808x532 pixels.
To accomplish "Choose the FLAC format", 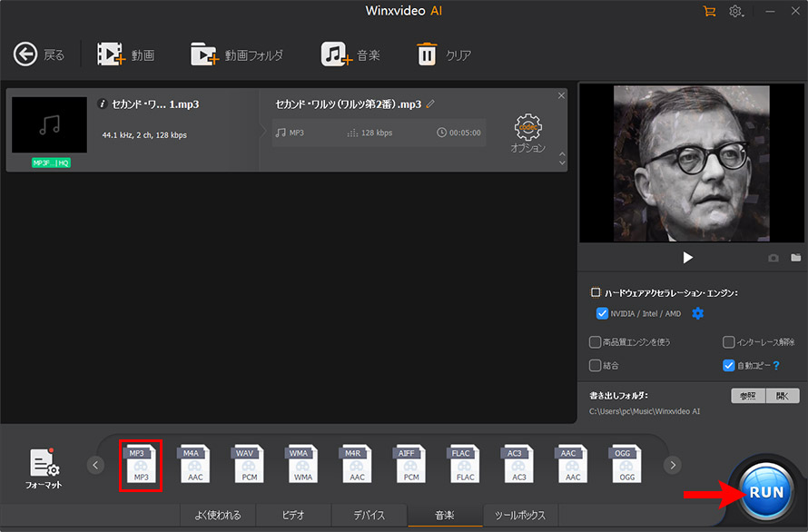I will click(x=465, y=464).
